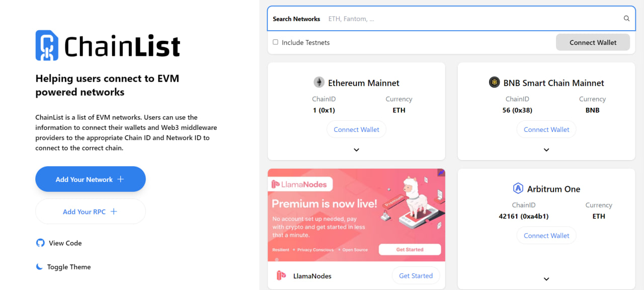Click the BNB Smart Chain logo icon
This screenshot has height=290, width=644.
pyautogui.click(x=495, y=83)
